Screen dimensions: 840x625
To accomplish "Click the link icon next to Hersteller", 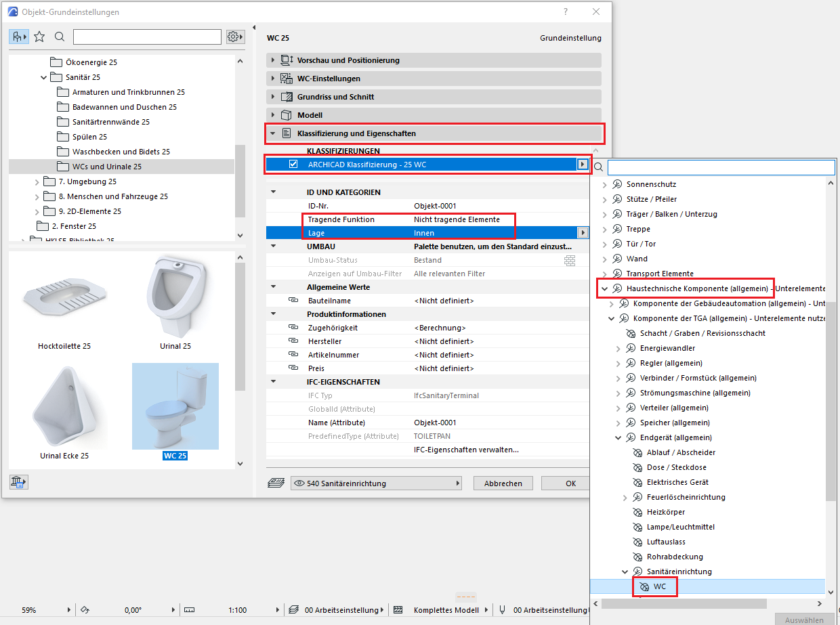I will pyautogui.click(x=293, y=341).
